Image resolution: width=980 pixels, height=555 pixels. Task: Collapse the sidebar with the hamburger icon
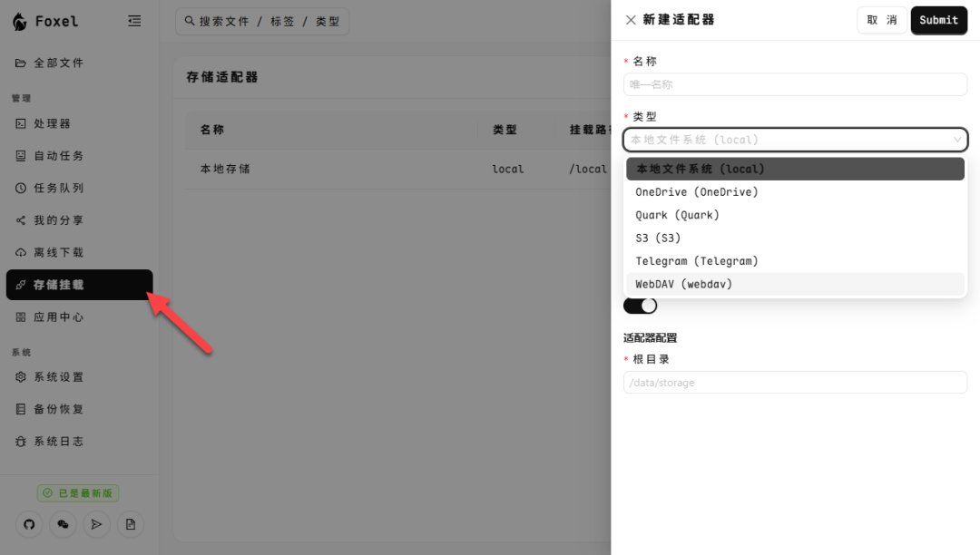click(x=134, y=20)
